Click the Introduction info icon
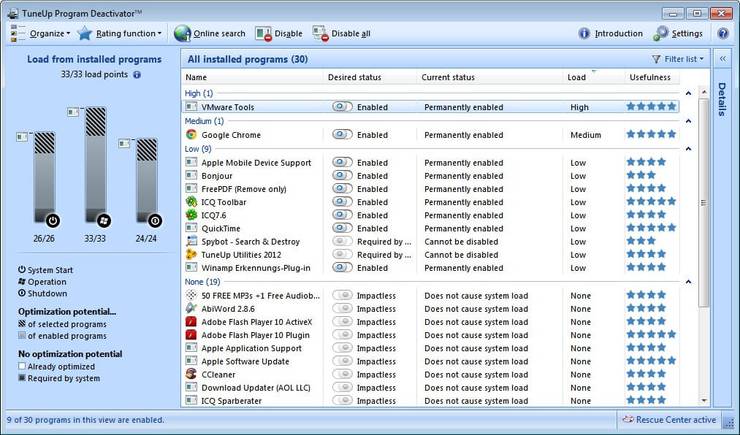Viewport: 740px width, 435px height. click(585, 33)
